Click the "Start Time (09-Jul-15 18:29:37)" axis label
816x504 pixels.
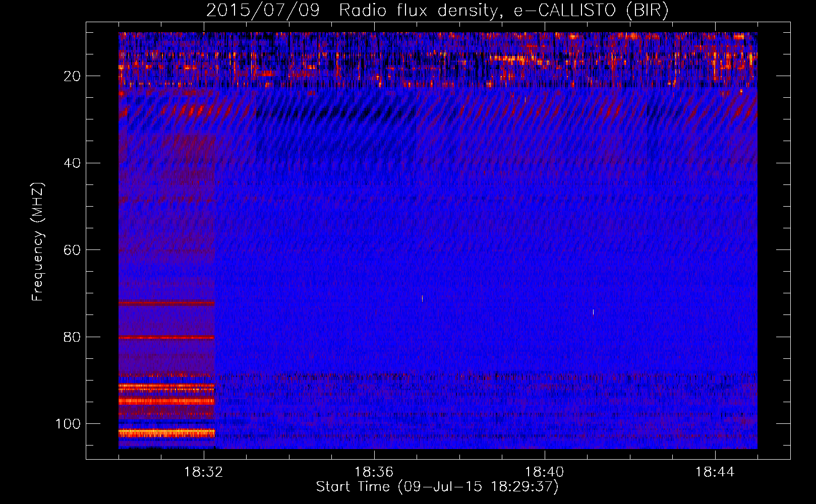pyautogui.click(x=437, y=487)
